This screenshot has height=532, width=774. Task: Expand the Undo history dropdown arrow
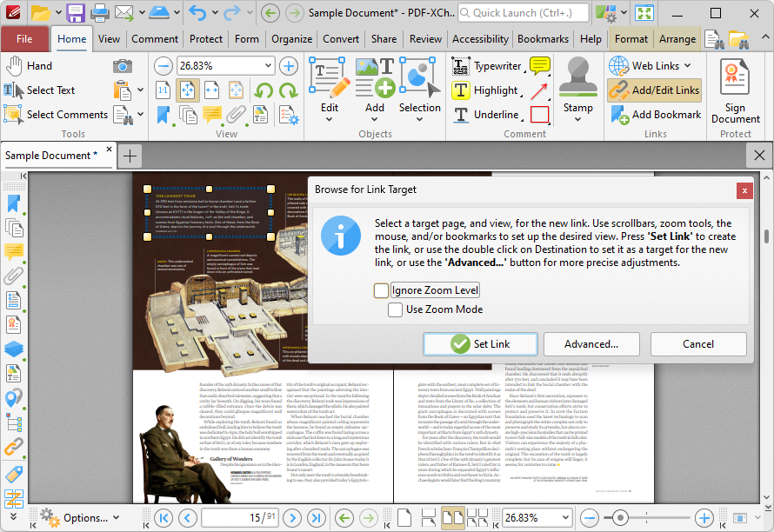(215, 13)
